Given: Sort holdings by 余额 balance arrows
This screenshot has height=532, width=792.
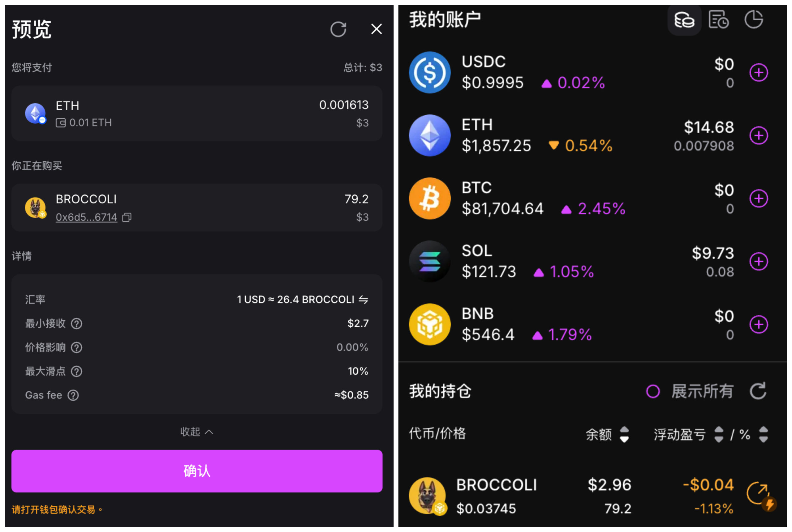Looking at the screenshot, I should 624,434.
